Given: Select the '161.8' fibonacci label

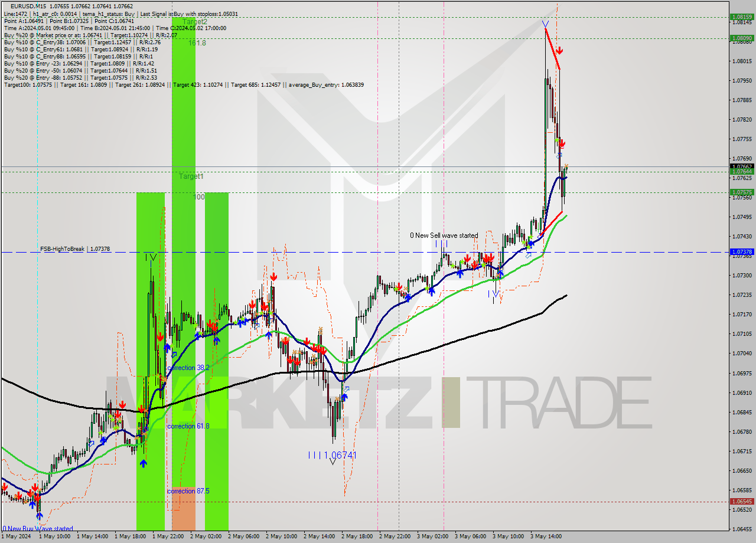Looking at the screenshot, I should pos(197,43).
